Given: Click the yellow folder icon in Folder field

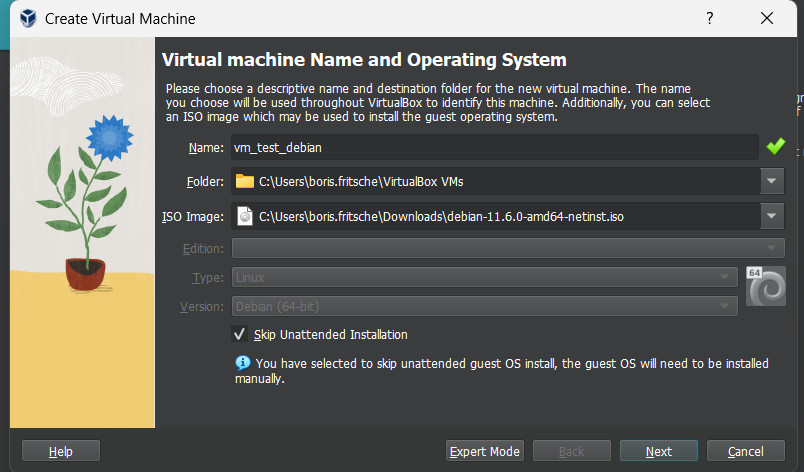Looking at the screenshot, I should 245,182.
